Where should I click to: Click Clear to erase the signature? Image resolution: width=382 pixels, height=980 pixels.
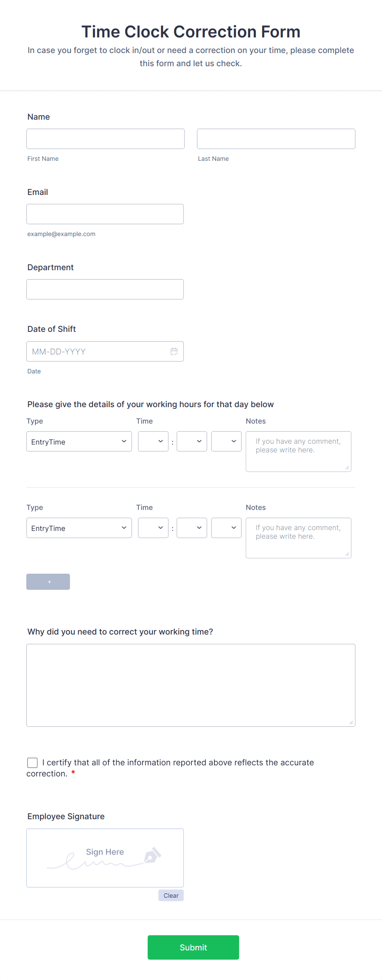tap(170, 895)
